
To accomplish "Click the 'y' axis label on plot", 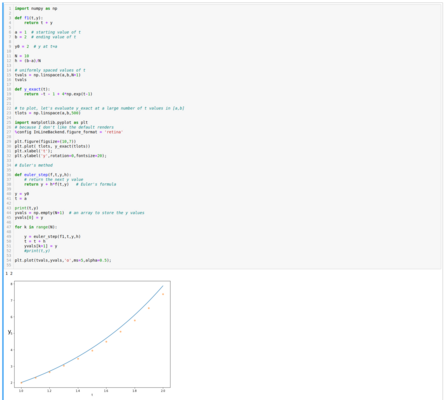I will click(x=10, y=332).
